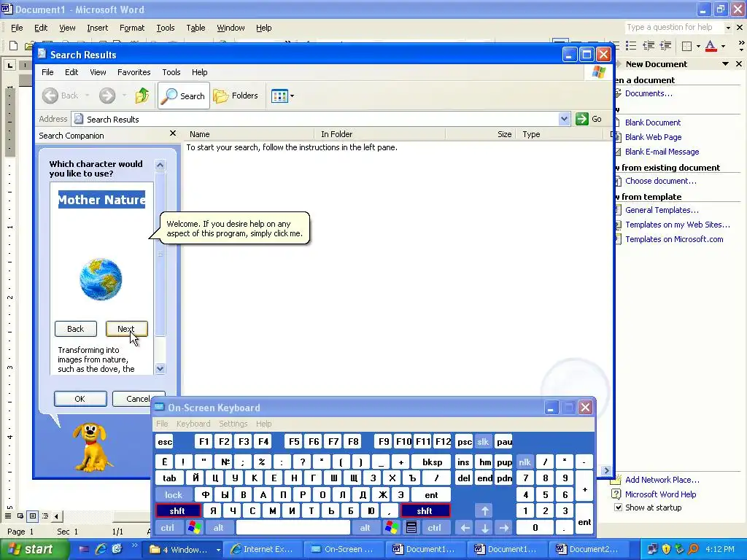Screen dimensions: 747x560
Task: Switch Word to Normal view using status icon
Action: tap(8, 516)
